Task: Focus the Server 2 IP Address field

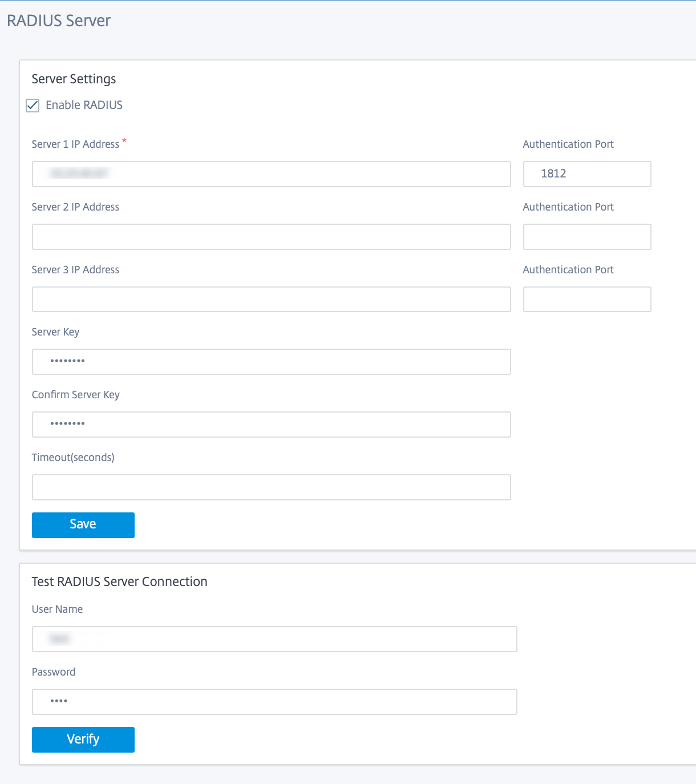Action: (x=272, y=237)
